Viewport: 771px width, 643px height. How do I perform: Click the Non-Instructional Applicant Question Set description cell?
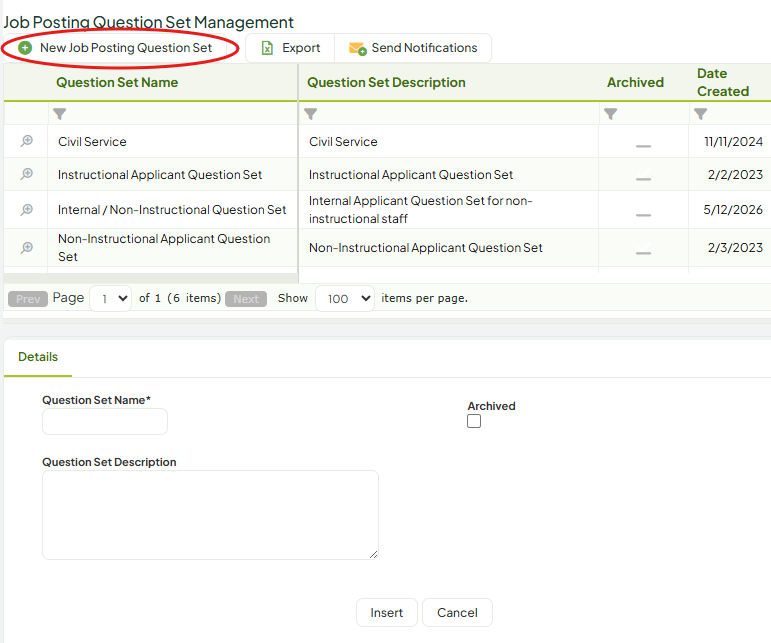(x=449, y=248)
